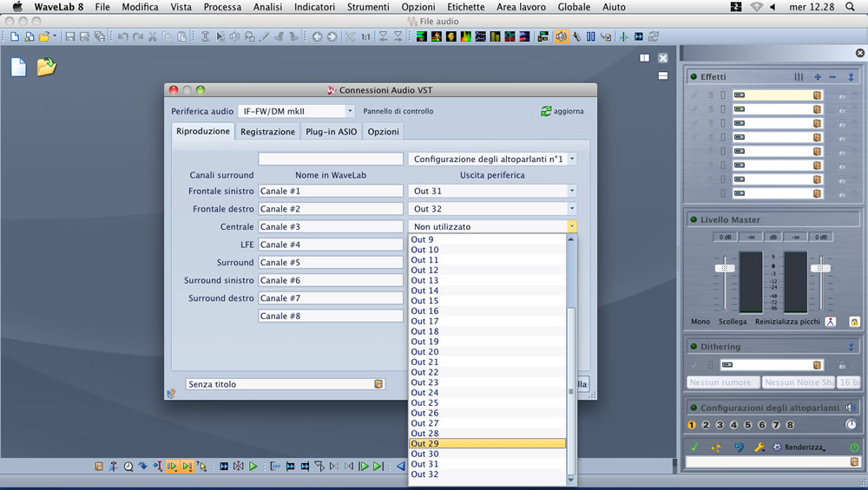Switch to the Registrazione tab
868x490 pixels.
(x=267, y=132)
